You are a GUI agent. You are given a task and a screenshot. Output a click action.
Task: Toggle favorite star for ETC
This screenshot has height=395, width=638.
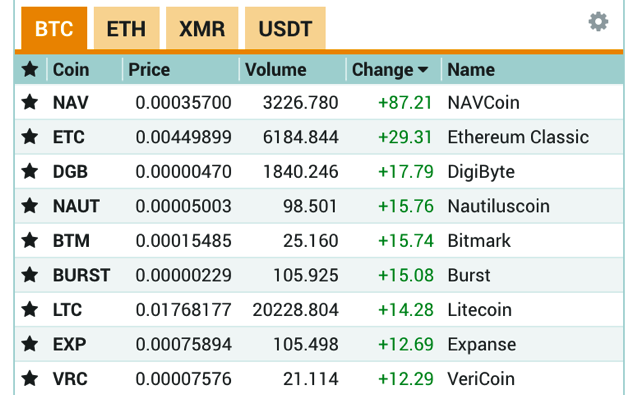point(30,137)
